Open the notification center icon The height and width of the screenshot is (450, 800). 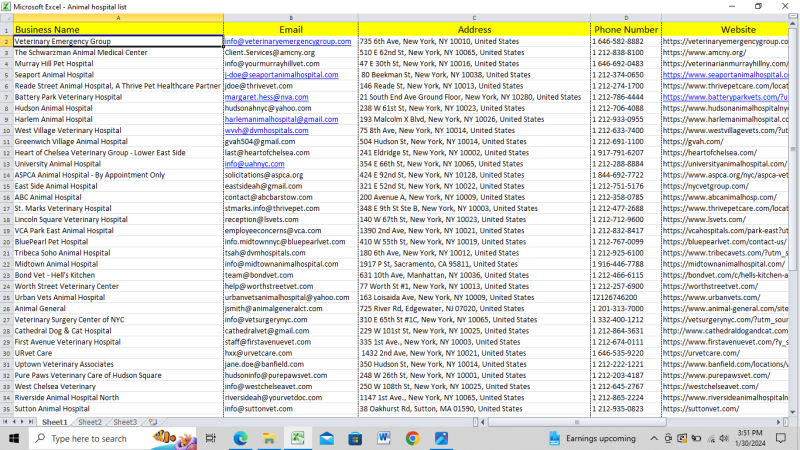[781, 438]
